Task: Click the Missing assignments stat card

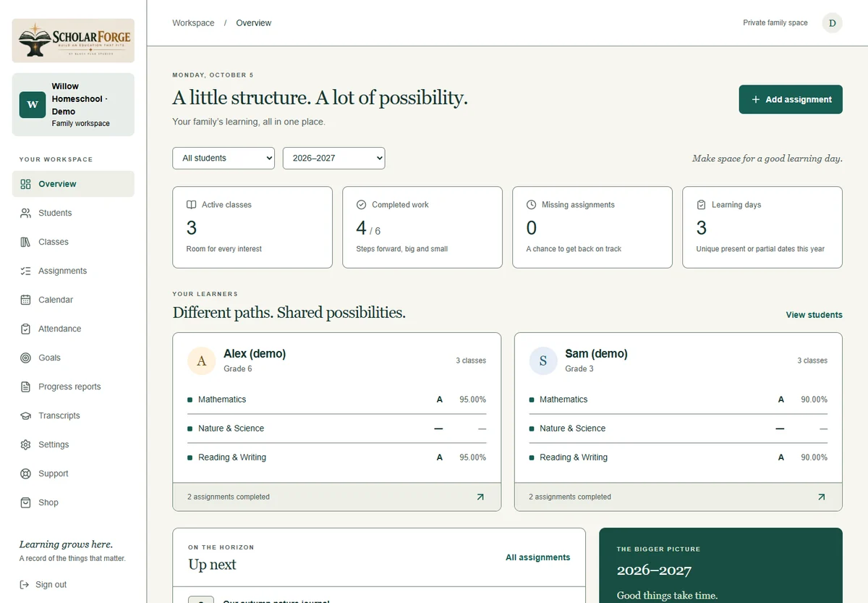Action: tap(592, 227)
